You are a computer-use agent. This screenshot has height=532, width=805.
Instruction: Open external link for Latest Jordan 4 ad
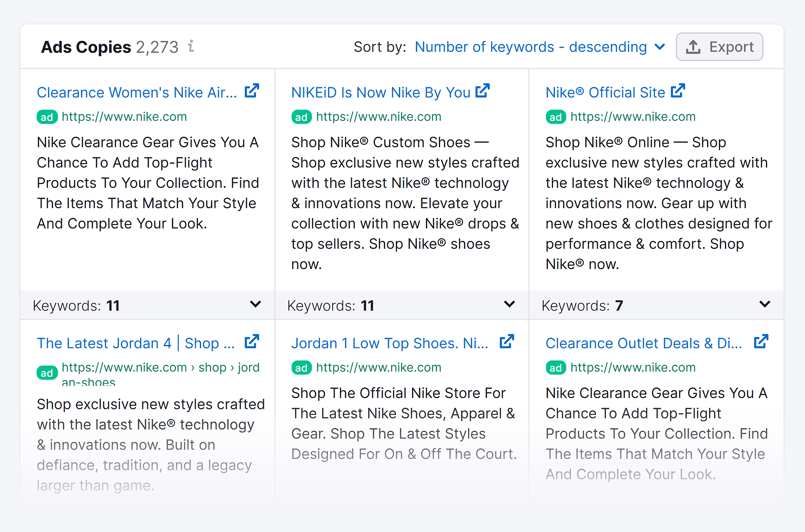(252, 342)
